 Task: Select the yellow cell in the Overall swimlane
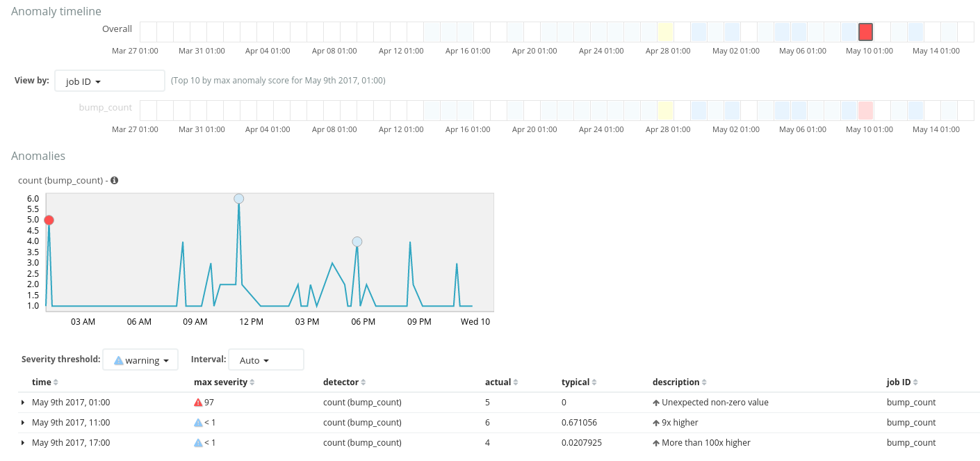(x=665, y=32)
